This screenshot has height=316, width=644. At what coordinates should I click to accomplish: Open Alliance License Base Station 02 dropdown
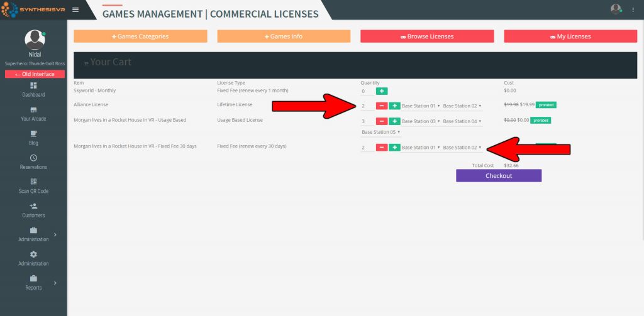462,106
